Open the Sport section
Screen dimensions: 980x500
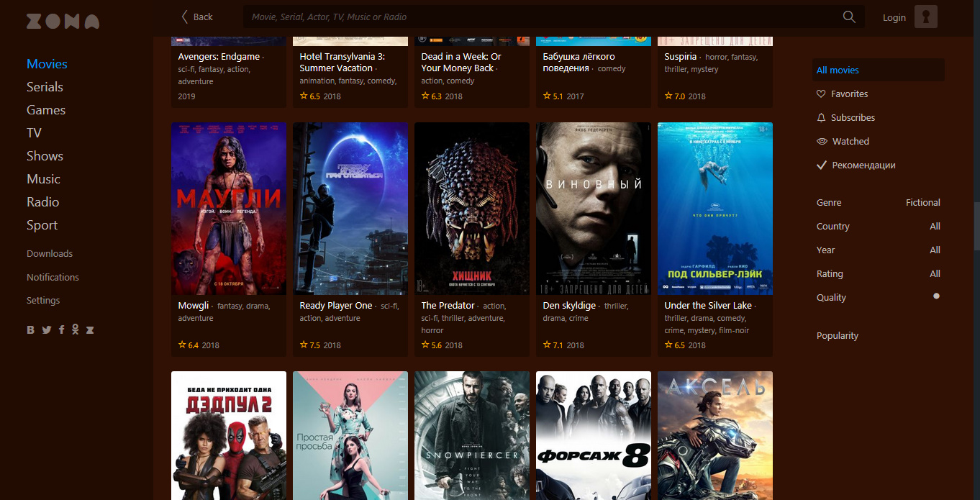click(42, 225)
